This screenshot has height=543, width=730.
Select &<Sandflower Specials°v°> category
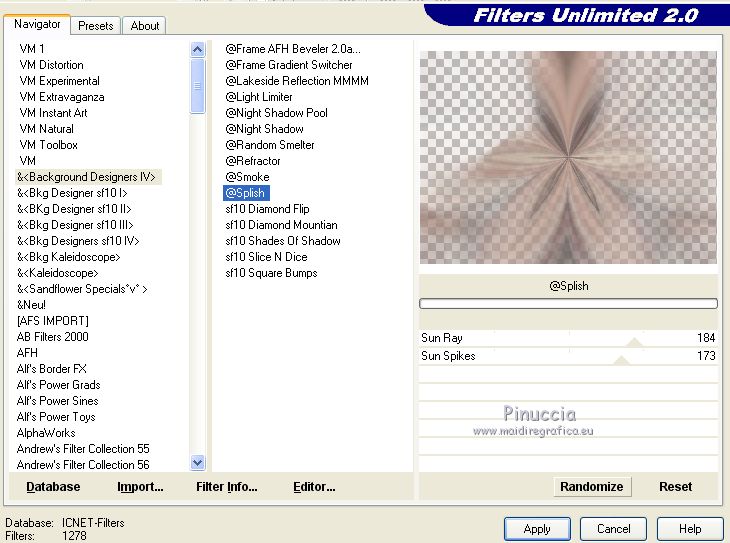tap(82, 289)
